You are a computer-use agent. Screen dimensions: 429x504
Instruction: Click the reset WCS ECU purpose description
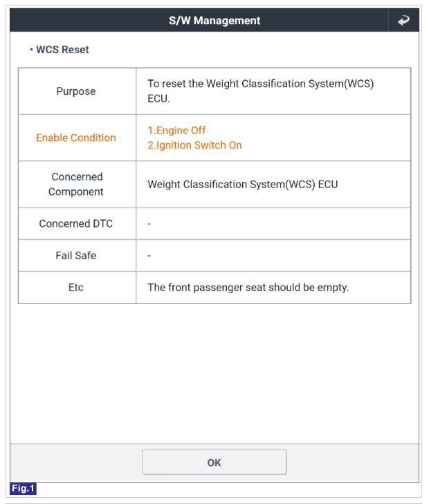tap(259, 91)
